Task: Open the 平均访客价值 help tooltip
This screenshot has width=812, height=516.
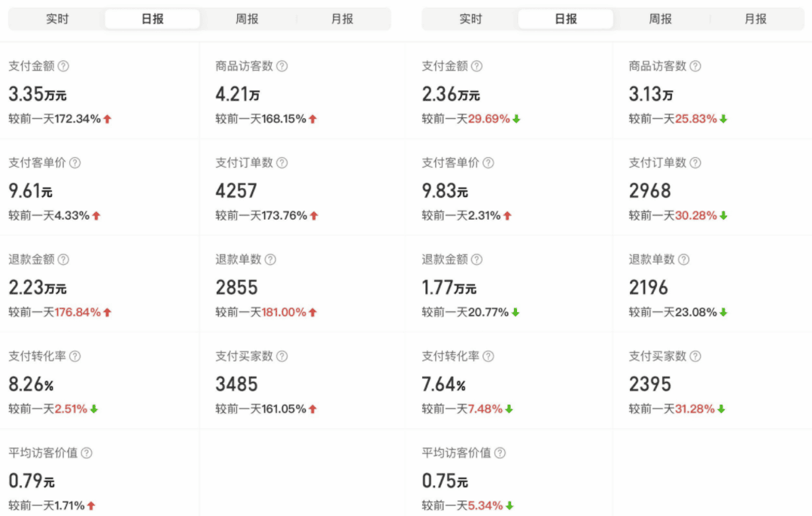Action: 87,452
